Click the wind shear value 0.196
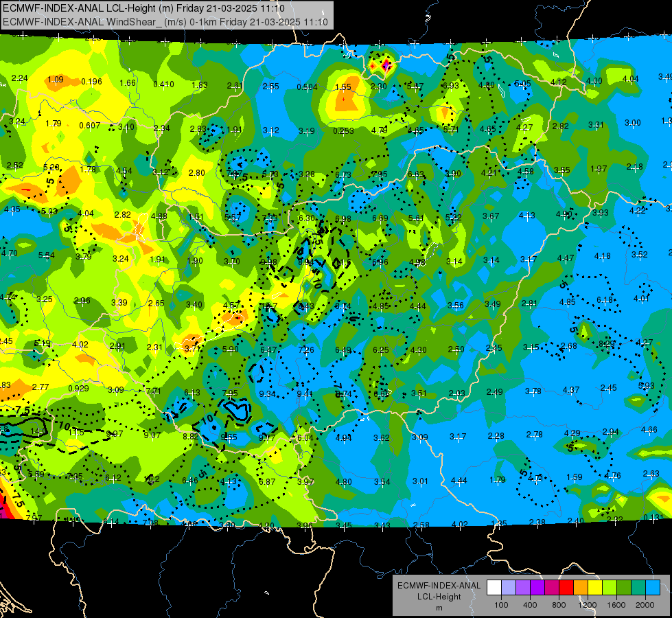 tap(91, 82)
